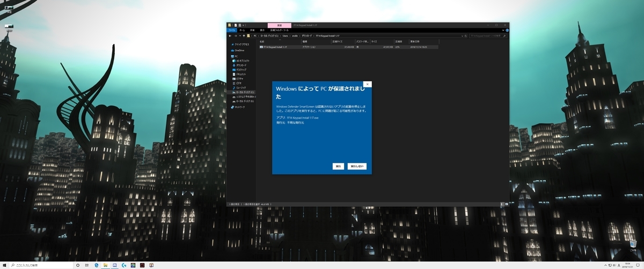Screen dimensions: 644x269
Task: Open recent locations dropdown arrow
Action: [240, 36]
